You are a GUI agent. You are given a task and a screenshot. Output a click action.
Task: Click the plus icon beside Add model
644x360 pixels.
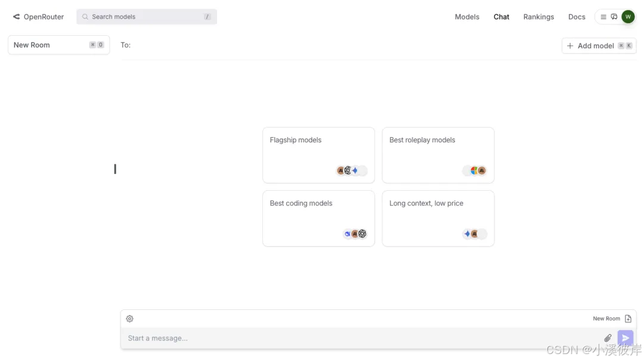(570, 45)
